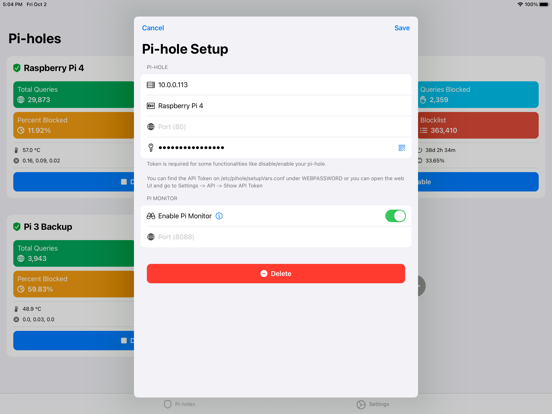Click the globe icon beside 3,943

click(21, 258)
